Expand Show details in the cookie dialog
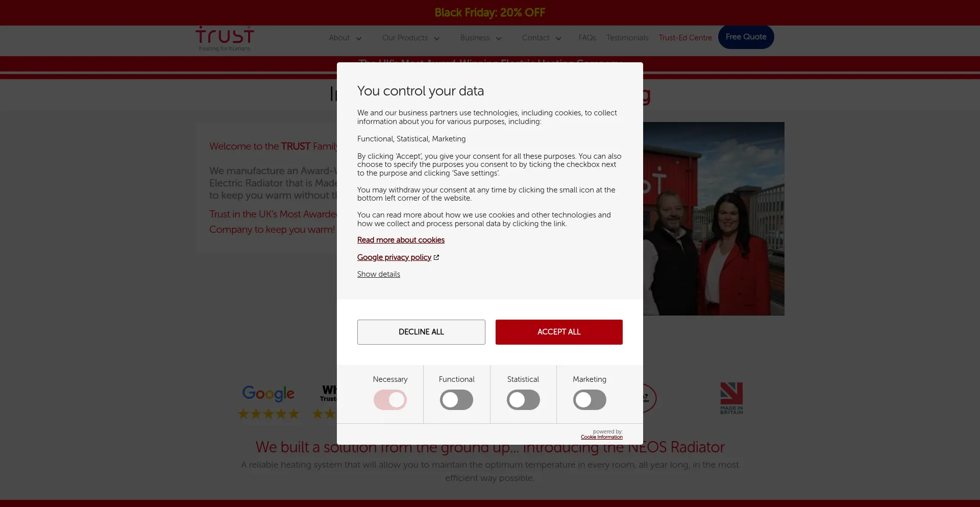 click(x=379, y=274)
